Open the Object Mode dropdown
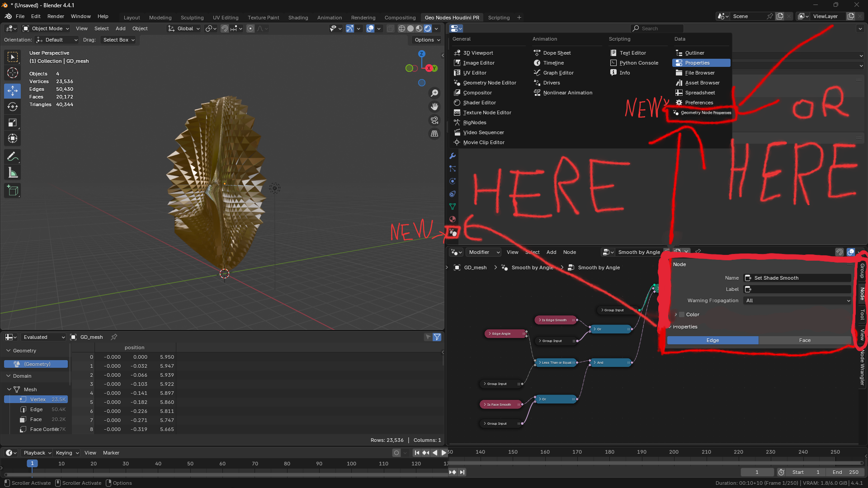This screenshot has height=488, width=868. point(46,28)
